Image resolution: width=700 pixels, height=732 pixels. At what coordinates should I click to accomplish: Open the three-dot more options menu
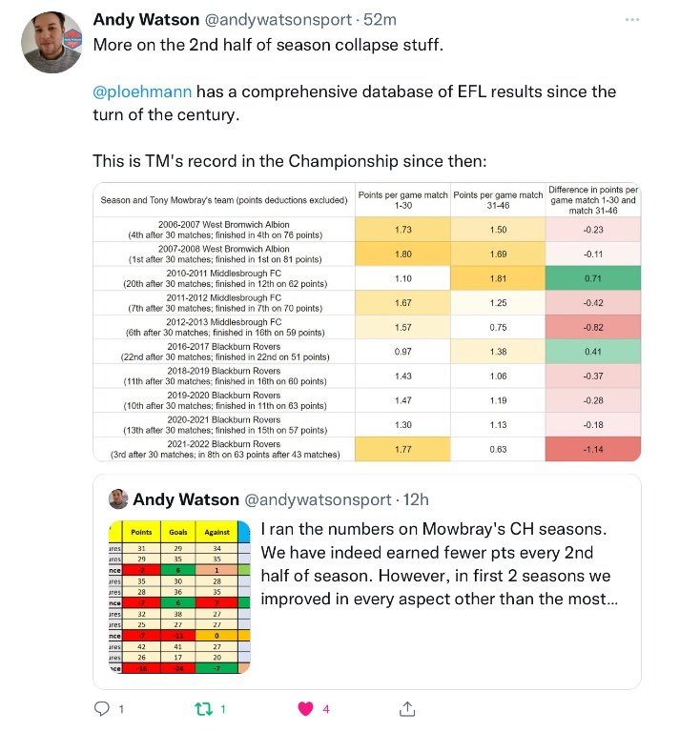tap(628, 19)
